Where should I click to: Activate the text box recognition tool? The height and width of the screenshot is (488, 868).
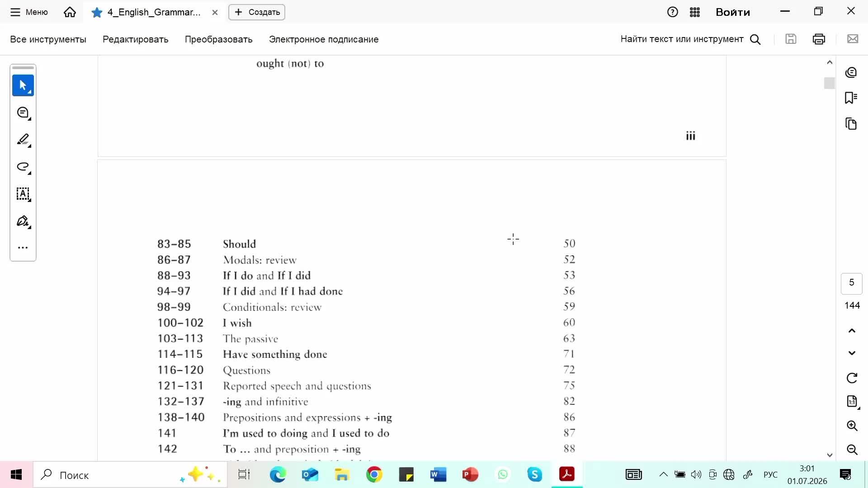(x=23, y=194)
